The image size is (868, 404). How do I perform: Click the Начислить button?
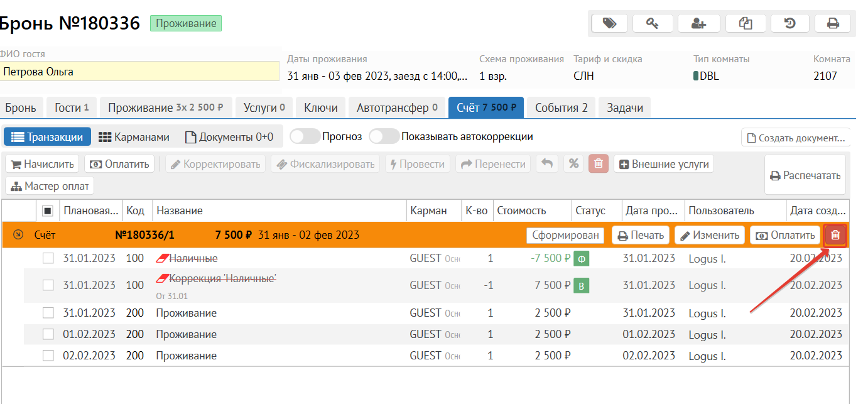click(x=43, y=164)
